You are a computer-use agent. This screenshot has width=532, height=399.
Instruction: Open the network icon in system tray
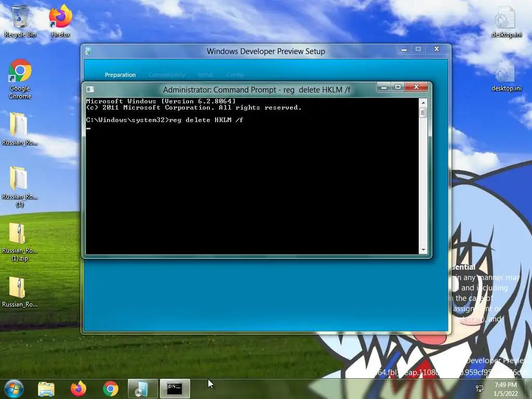coord(480,389)
